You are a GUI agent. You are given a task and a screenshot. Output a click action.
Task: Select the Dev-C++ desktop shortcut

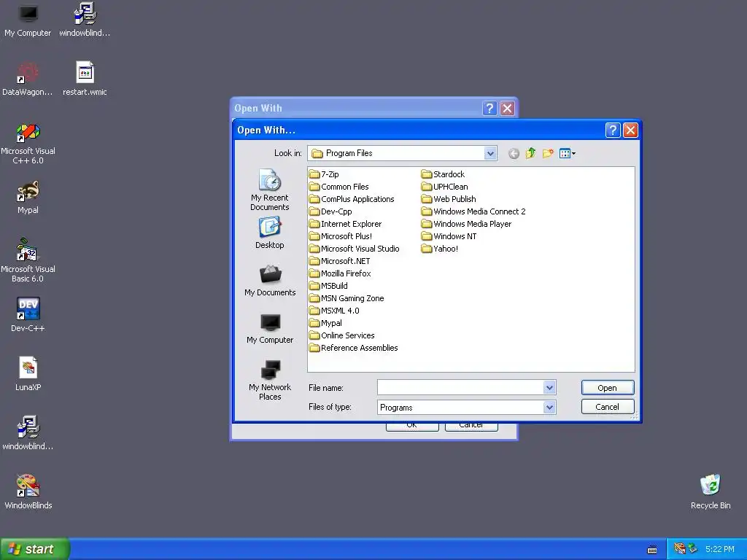tap(28, 315)
